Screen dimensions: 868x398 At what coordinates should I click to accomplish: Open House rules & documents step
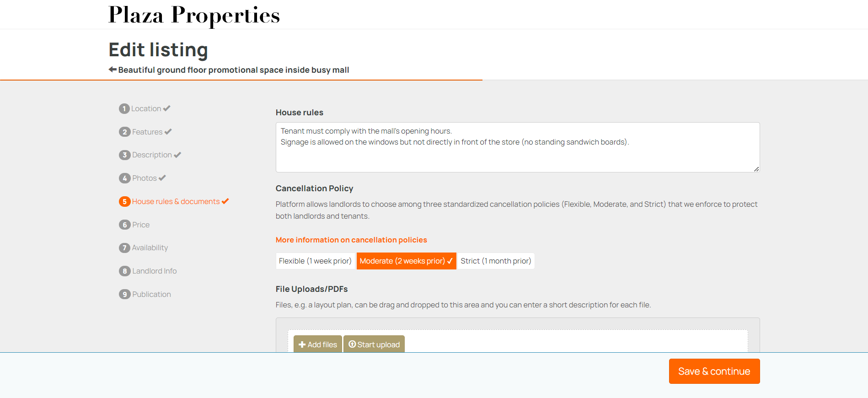[x=176, y=201]
